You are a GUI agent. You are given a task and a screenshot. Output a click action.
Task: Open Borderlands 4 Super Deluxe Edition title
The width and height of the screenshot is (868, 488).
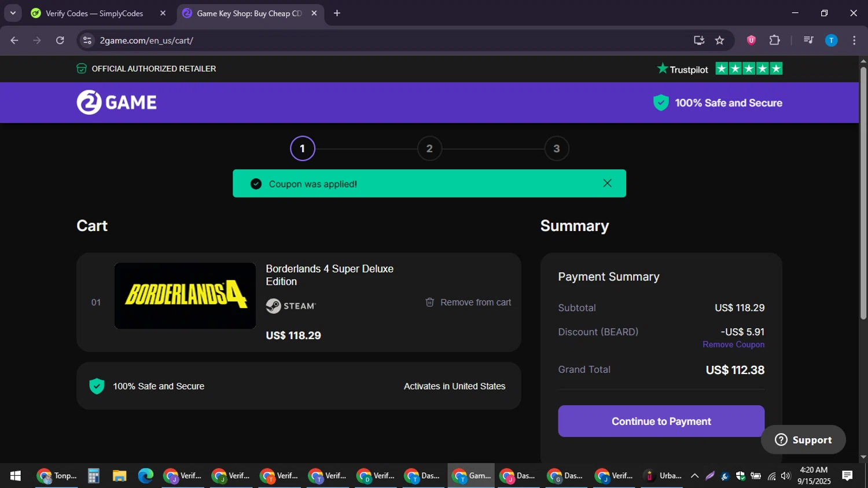[x=329, y=275]
